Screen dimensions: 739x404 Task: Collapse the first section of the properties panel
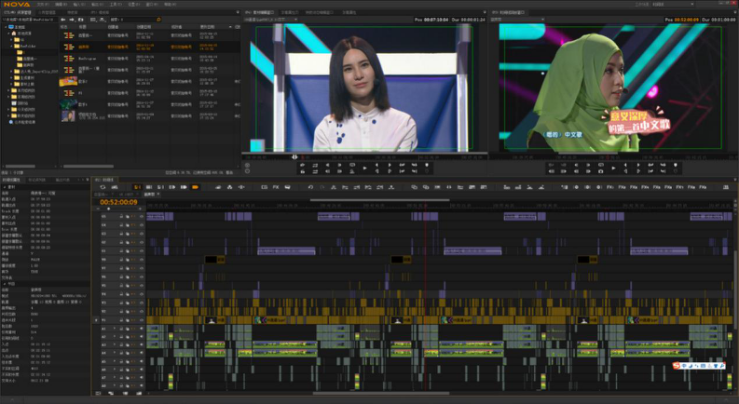[x=4, y=187]
